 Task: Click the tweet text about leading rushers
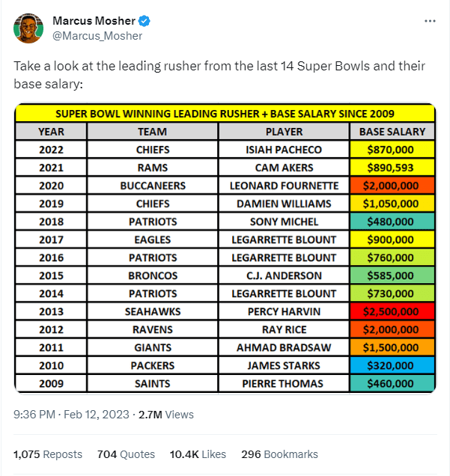point(219,74)
